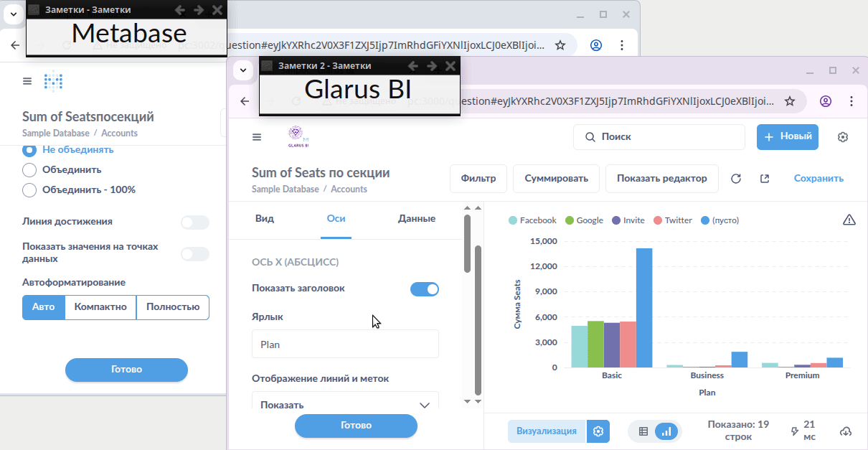Open the Glarus BI hamburger menu
This screenshot has height=450, width=868.
[x=257, y=137]
